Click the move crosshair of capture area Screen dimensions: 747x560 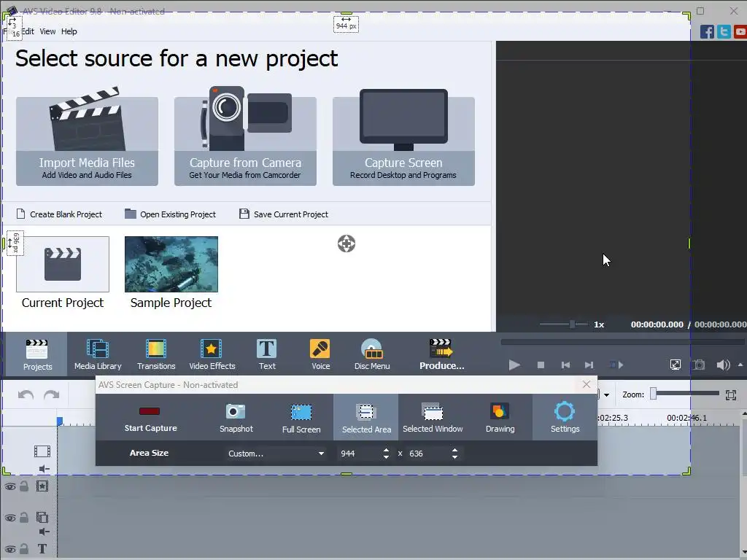coord(347,244)
